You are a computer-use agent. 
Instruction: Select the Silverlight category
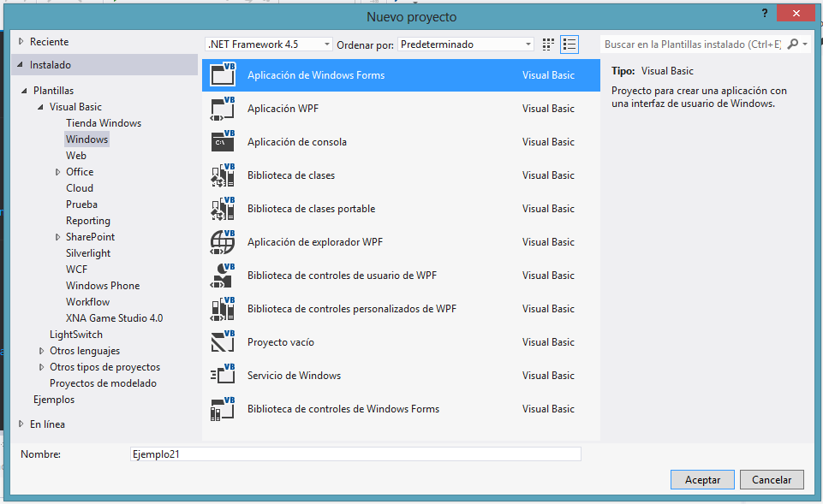[x=88, y=252]
